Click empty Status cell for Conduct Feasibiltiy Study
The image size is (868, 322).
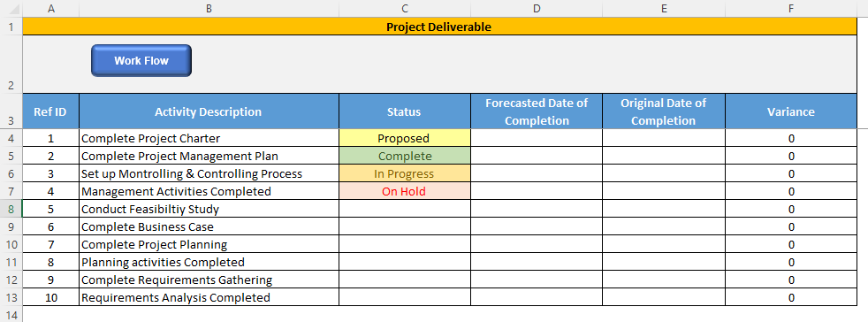[x=405, y=209]
